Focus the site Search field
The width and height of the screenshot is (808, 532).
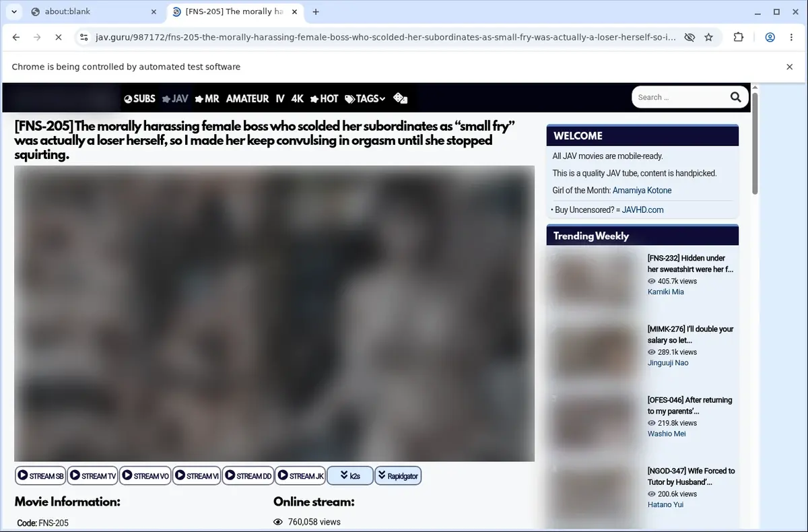pos(680,97)
